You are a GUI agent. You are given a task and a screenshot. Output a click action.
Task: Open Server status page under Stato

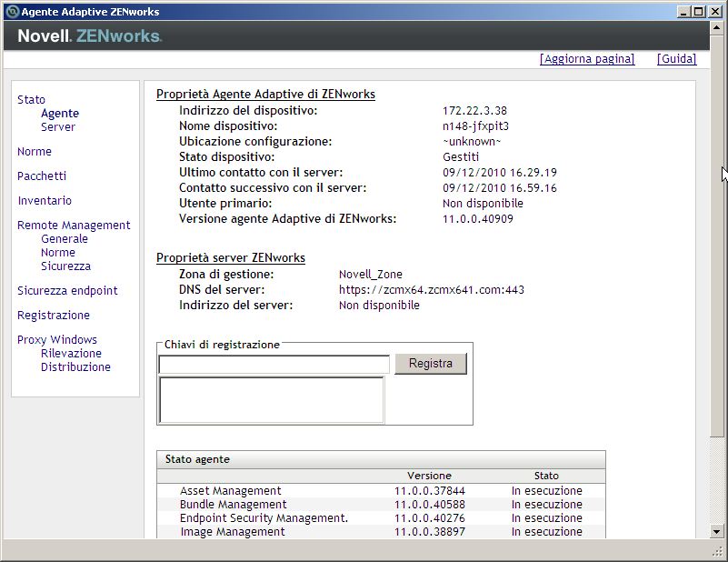[58, 126]
